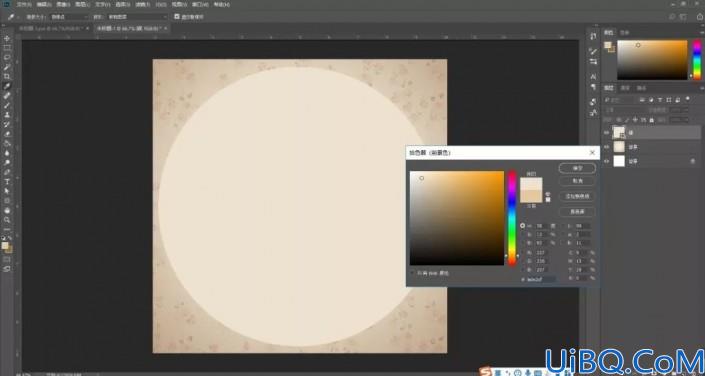This screenshot has height=376, width=705.
Task: Select the Type tool in the toolbar
Action: coord(7,182)
